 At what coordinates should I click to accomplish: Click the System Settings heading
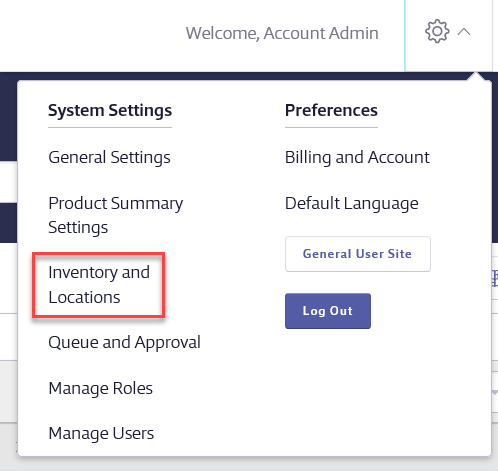click(x=110, y=110)
